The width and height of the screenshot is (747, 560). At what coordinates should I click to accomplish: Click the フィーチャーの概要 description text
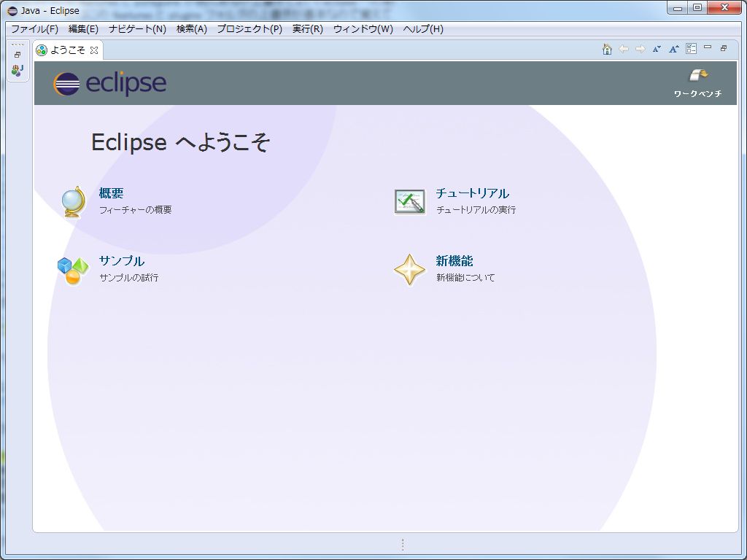(135, 210)
